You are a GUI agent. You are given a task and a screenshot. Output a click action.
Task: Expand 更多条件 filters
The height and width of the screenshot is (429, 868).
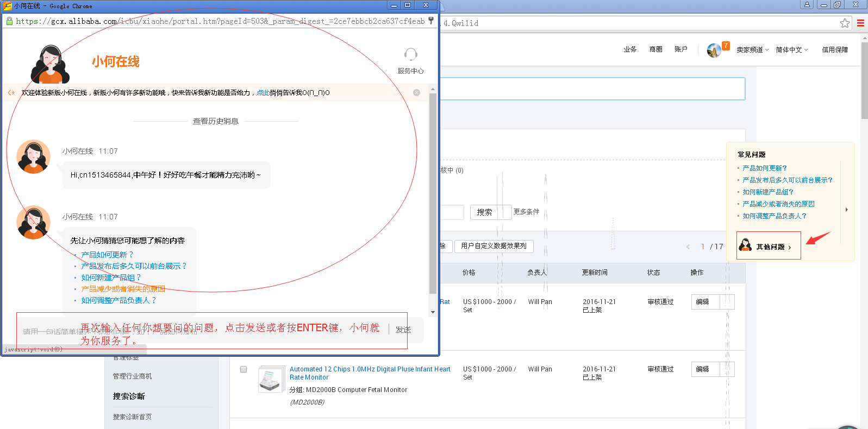[x=526, y=212]
